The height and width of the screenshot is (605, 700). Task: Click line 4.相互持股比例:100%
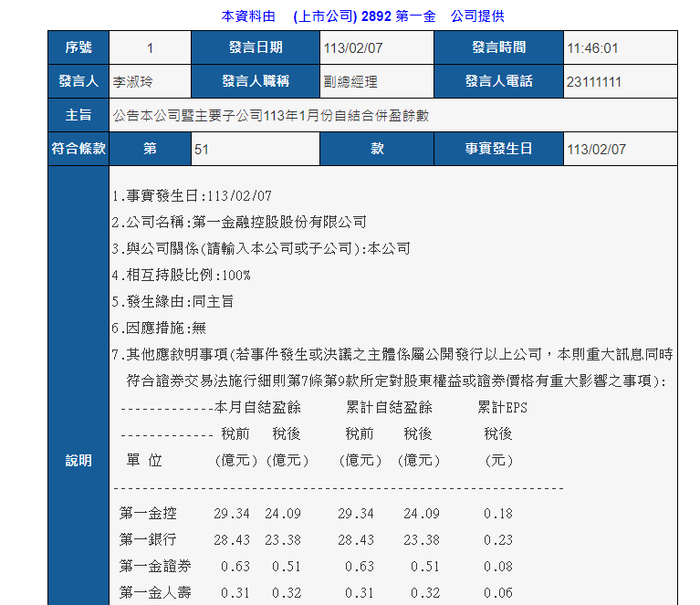tap(182, 275)
